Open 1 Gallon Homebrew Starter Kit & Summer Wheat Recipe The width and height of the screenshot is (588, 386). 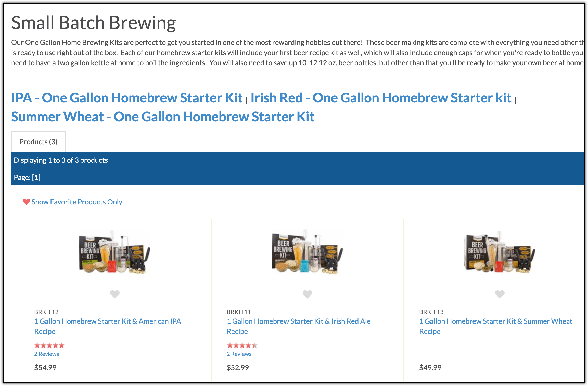[496, 326]
